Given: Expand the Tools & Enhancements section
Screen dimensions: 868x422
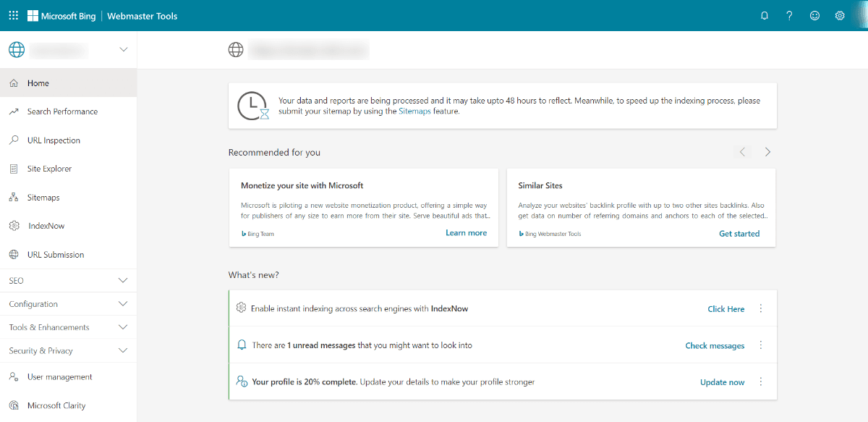Looking at the screenshot, I should tap(68, 327).
